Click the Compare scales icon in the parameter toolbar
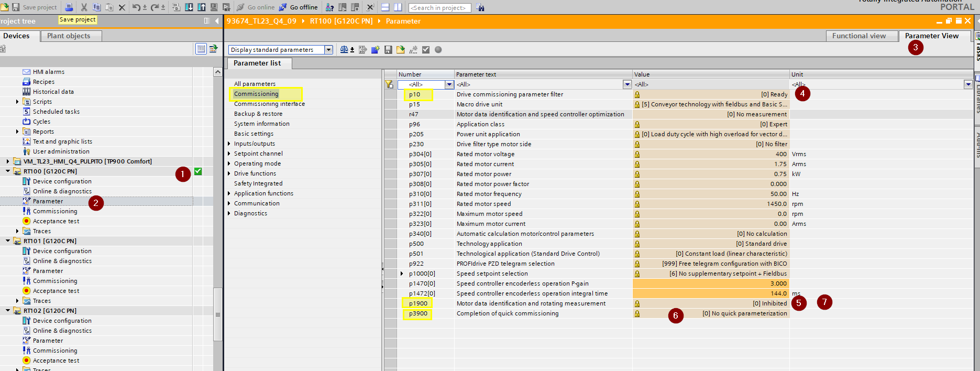980x371 pixels. [344, 50]
